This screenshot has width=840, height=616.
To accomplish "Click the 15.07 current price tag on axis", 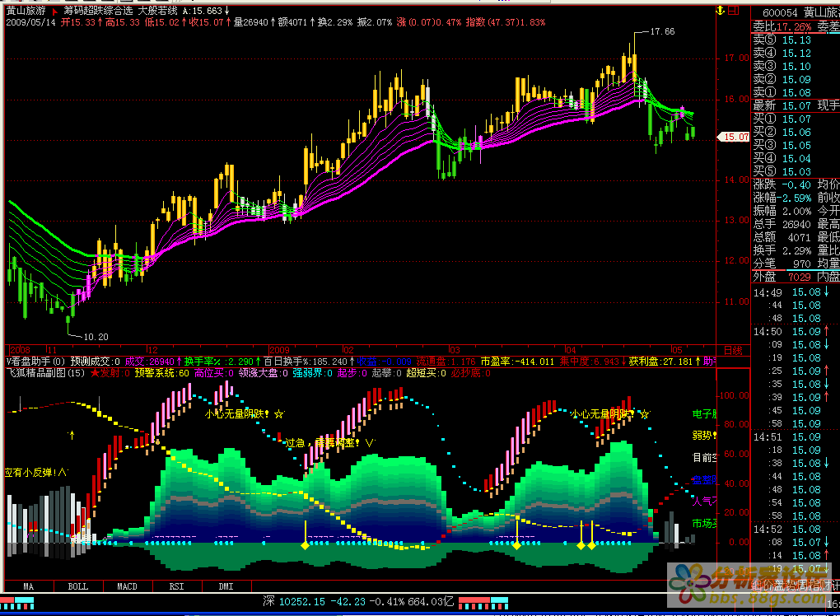I will tap(735, 138).
